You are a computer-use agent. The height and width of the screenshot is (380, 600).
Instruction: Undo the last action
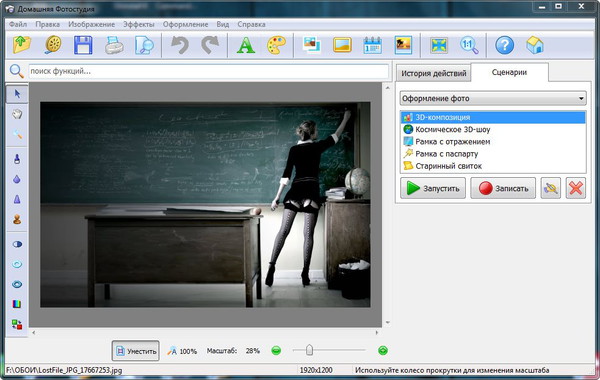tap(179, 45)
